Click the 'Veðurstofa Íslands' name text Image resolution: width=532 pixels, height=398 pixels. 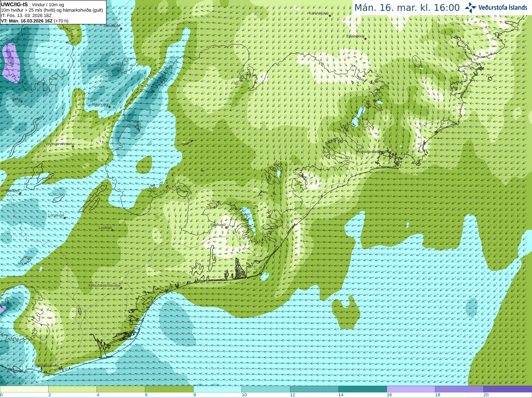pos(502,7)
